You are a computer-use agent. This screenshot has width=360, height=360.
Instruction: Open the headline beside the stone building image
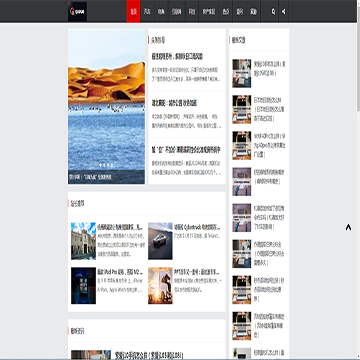click(x=120, y=227)
